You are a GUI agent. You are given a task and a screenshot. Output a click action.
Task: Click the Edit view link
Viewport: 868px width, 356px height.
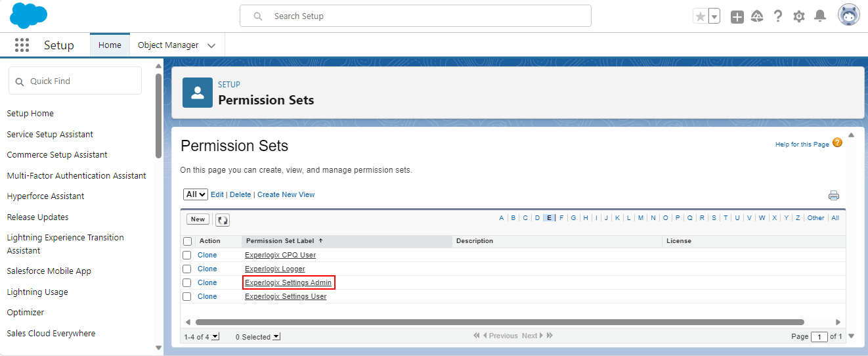(217, 194)
